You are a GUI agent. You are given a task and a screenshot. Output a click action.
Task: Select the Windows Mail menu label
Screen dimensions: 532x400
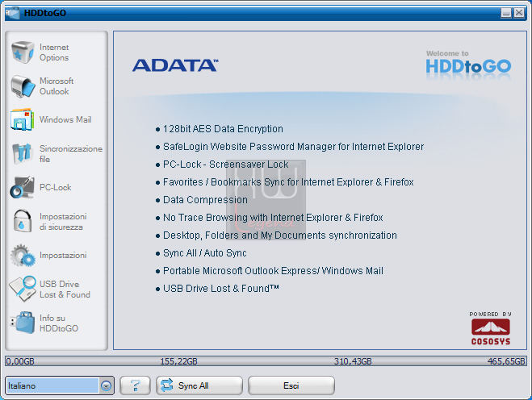click(65, 119)
